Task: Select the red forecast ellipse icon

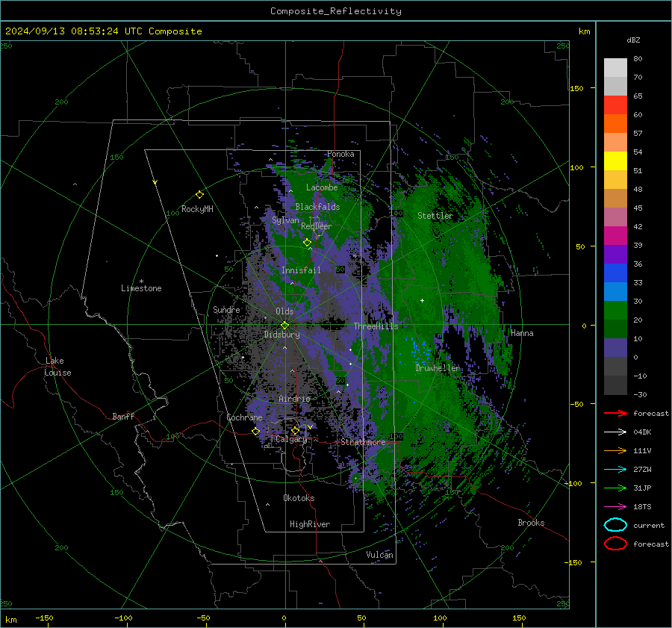Action: (615, 544)
